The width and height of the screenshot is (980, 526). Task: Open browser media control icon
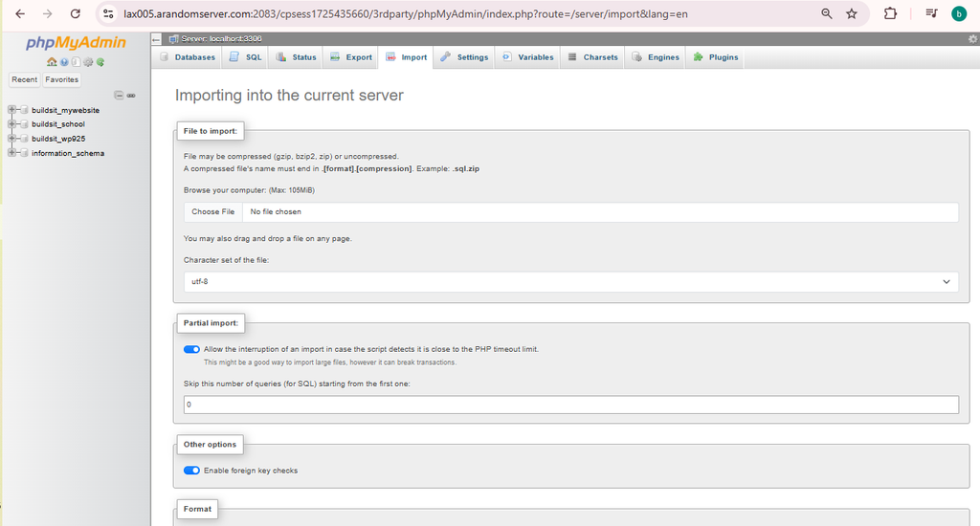point(931,13)
